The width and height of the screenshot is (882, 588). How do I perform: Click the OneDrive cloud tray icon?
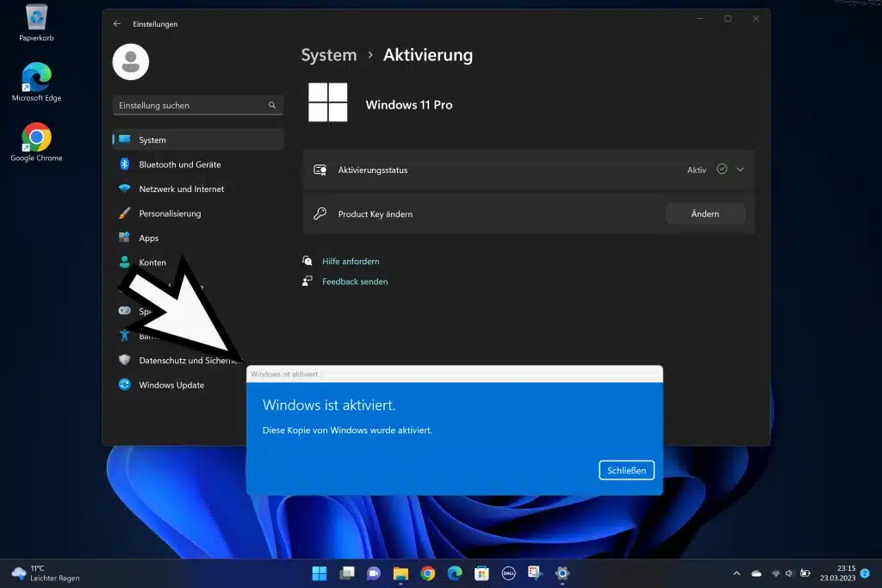pyautogui.click(x=756, y=573)
